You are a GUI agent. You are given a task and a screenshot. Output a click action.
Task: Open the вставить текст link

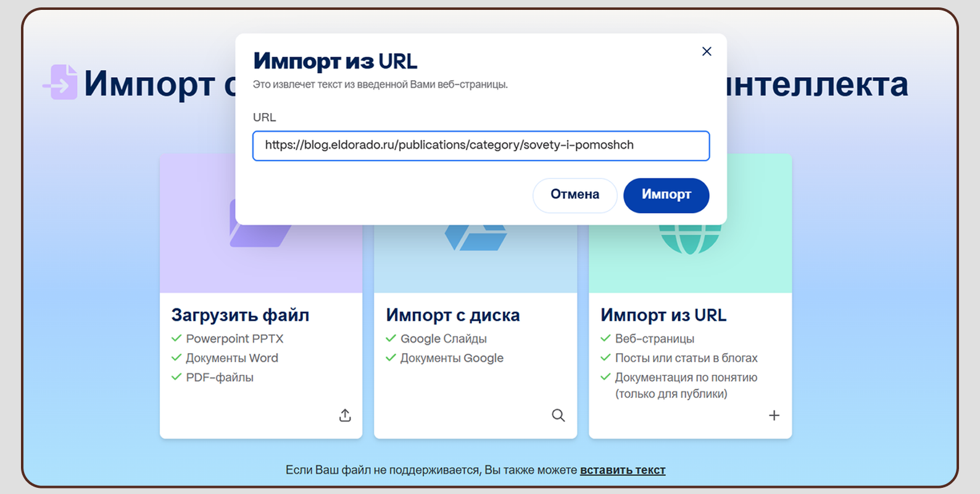tap(622, 470)
